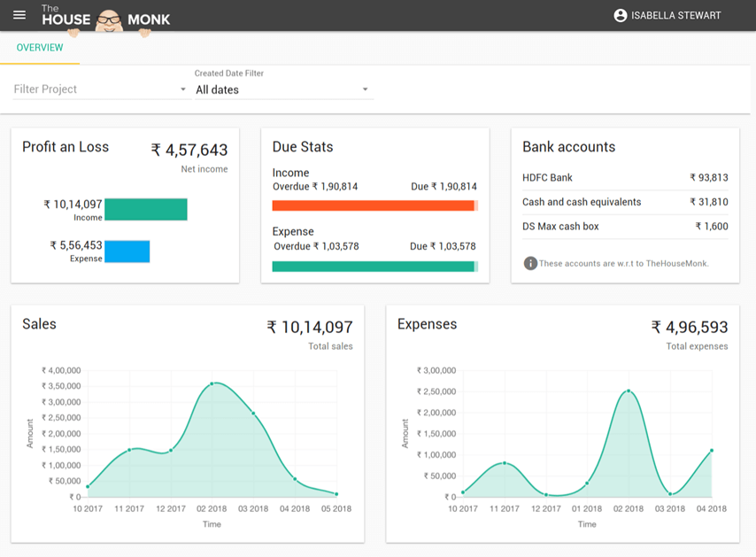Switch to the OVERVIEW tab
This screenshot has width=756, height=557.
(x=39, y=47)
